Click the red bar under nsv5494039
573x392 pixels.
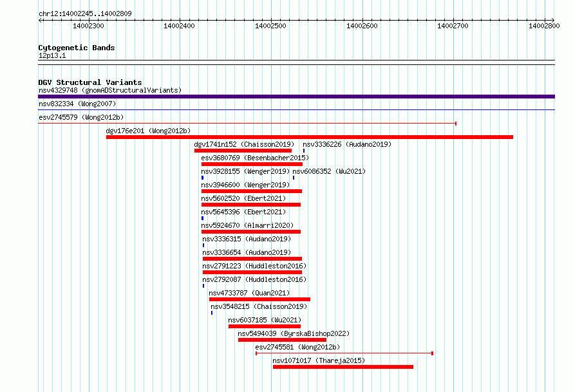[x=282, y=340]
